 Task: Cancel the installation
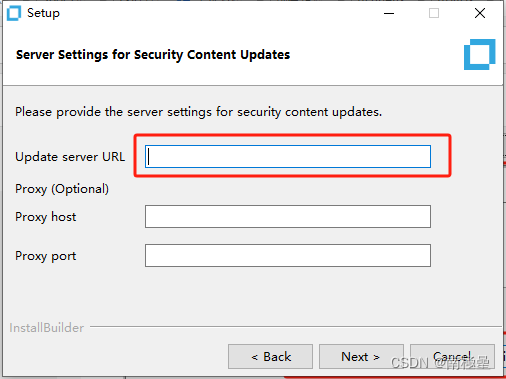tap(452, 357)
